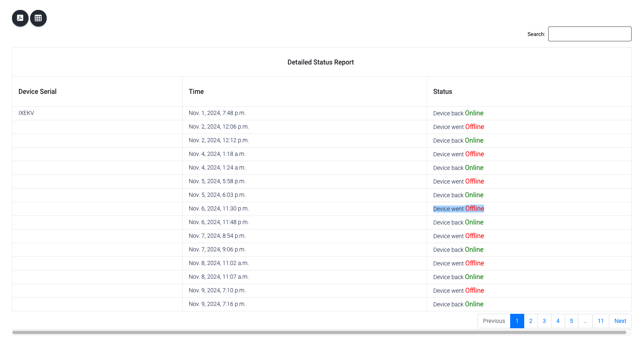This screenshot has width=644, height=344.
Task: Jump to last page 11
Action: tap(601, 321)
